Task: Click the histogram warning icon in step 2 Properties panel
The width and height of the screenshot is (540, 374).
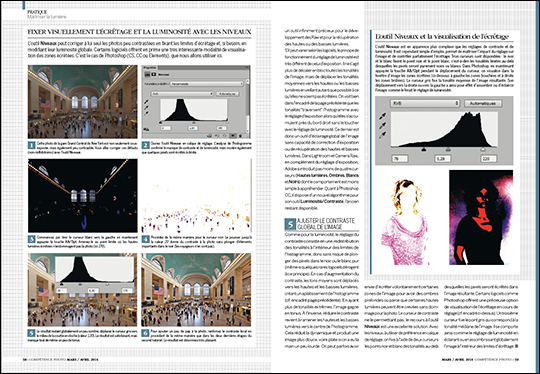Action: tap(146, 129)
